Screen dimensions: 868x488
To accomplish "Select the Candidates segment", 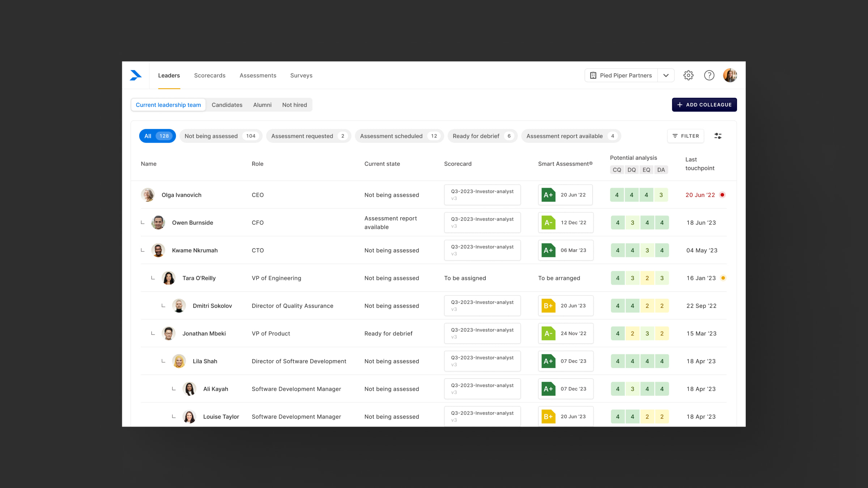I will click(227, 105).
